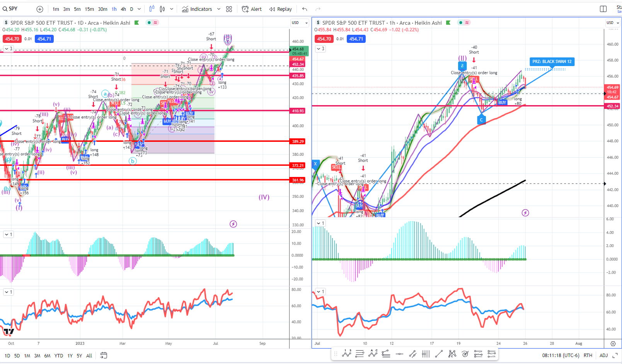This screenshot has height=364, width=622.
Task: Expand left chart RSI pane legend
Action: [x=8, y=292]
